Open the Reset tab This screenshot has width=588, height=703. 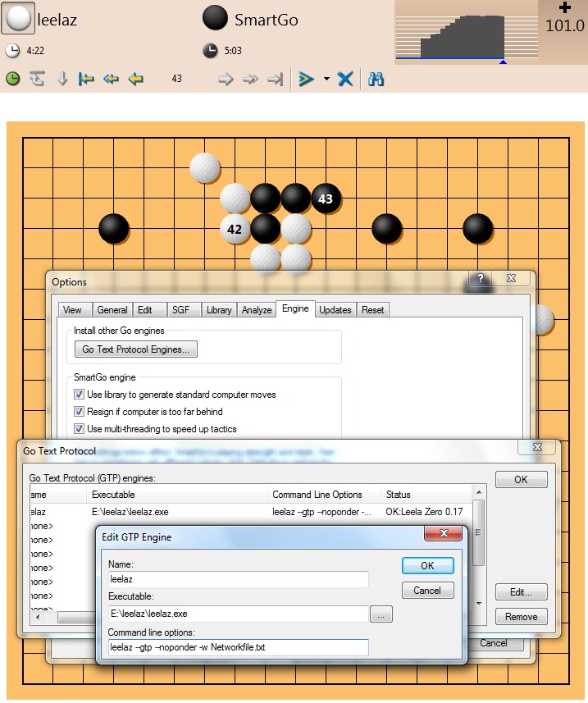click(x=373, y=310)
